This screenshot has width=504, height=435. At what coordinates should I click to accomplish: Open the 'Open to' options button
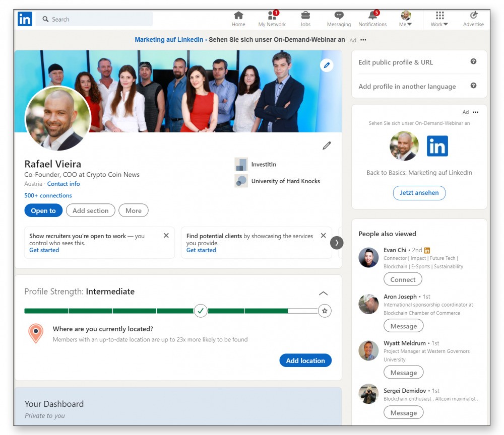click(x=43, y=210)
